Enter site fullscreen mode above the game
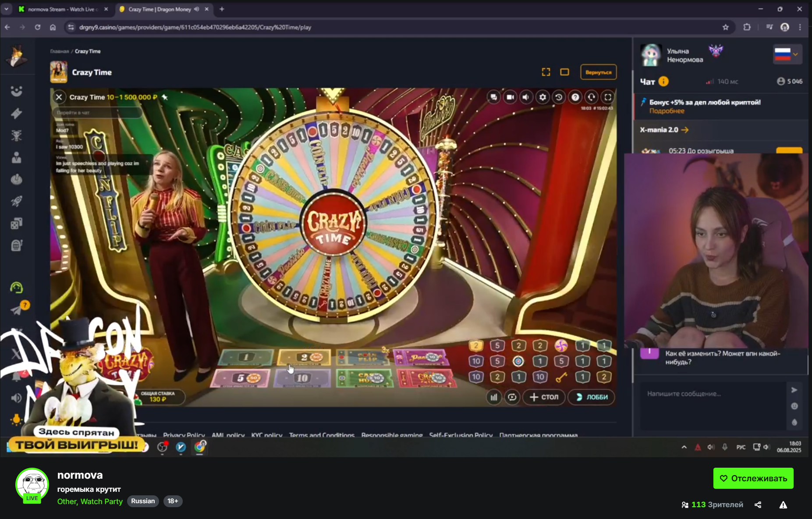 [546, 72]
